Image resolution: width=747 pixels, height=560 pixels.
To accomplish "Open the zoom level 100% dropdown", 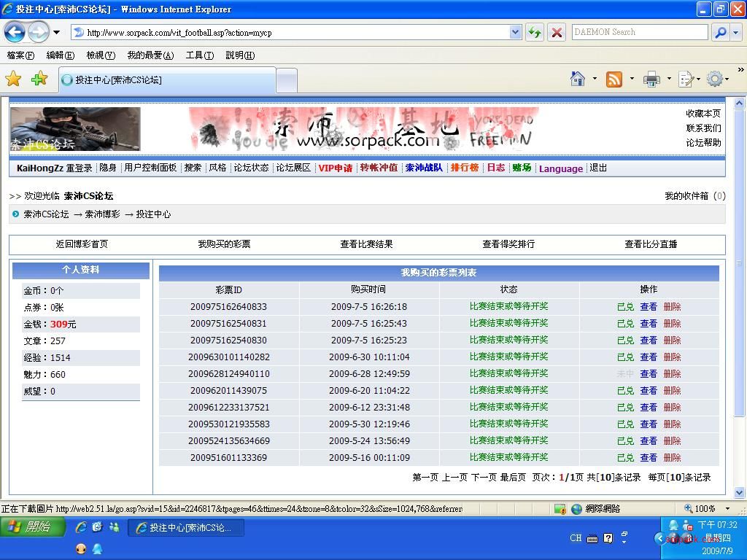I will [x=727, y=508].
